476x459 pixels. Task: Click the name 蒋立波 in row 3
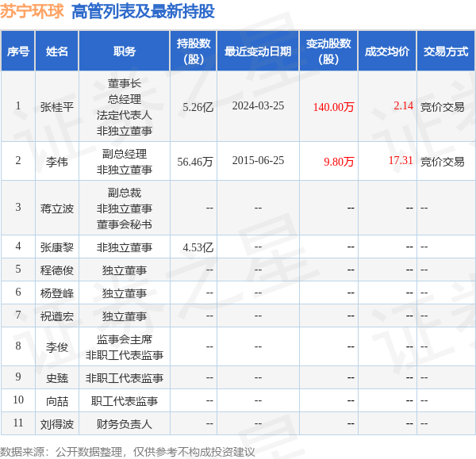pyautogui.click(x=57, y=208)
